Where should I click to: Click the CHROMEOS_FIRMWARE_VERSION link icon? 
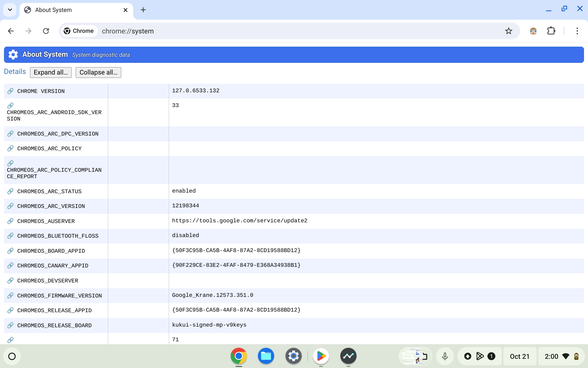[11, 296]
